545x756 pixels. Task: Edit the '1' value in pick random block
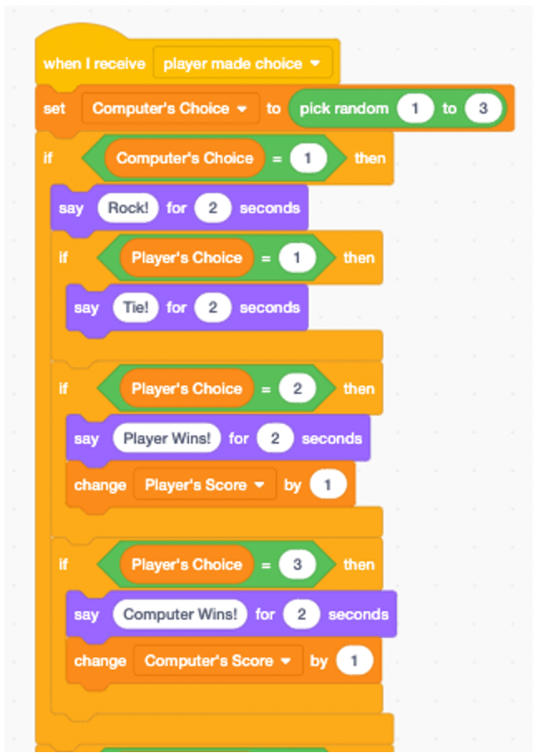coord(415,109)
